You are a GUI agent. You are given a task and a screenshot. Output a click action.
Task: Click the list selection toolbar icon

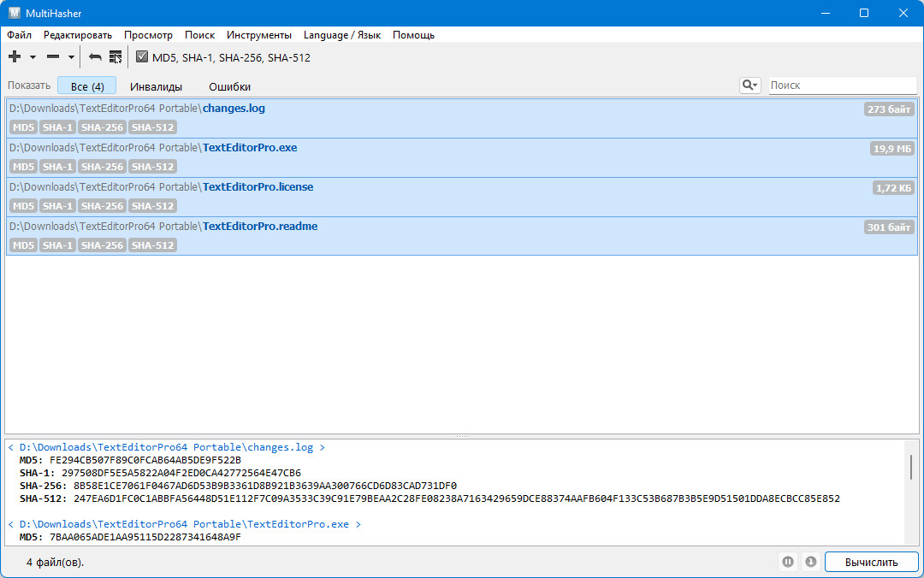(115, 57)
